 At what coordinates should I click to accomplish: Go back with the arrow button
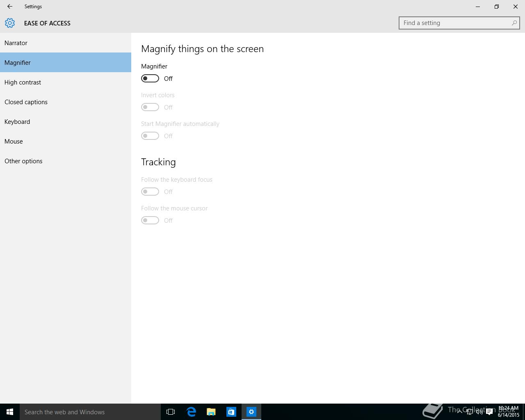[x=10, y=7]
